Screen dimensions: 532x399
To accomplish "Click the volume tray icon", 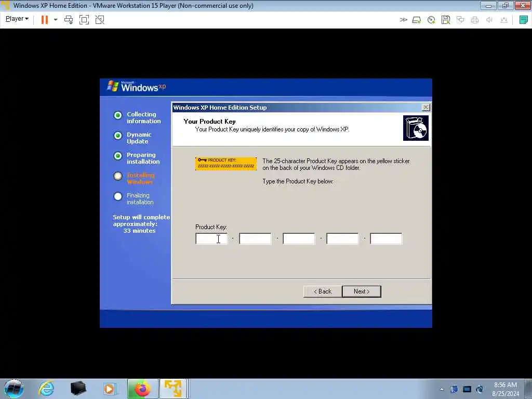I will [480, 389].
